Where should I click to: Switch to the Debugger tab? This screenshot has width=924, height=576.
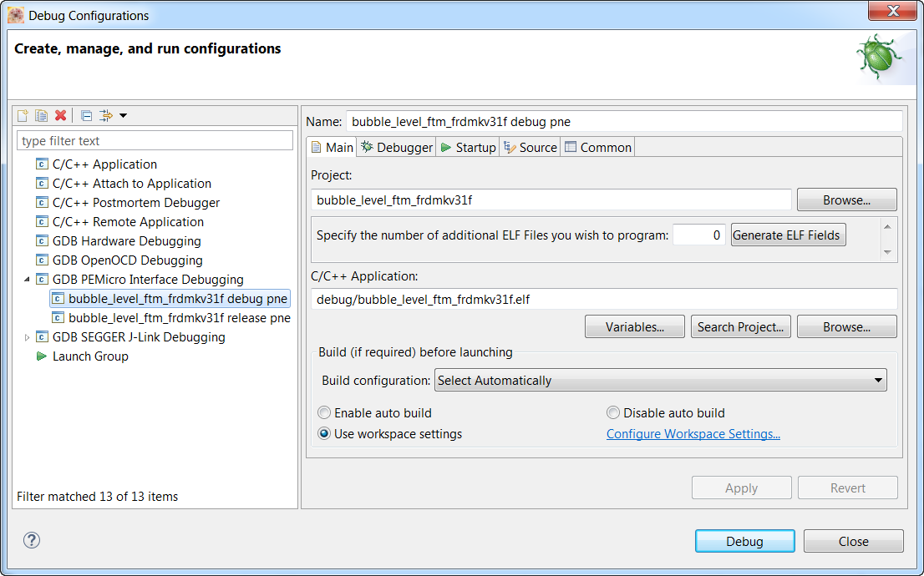coord(397,148)
